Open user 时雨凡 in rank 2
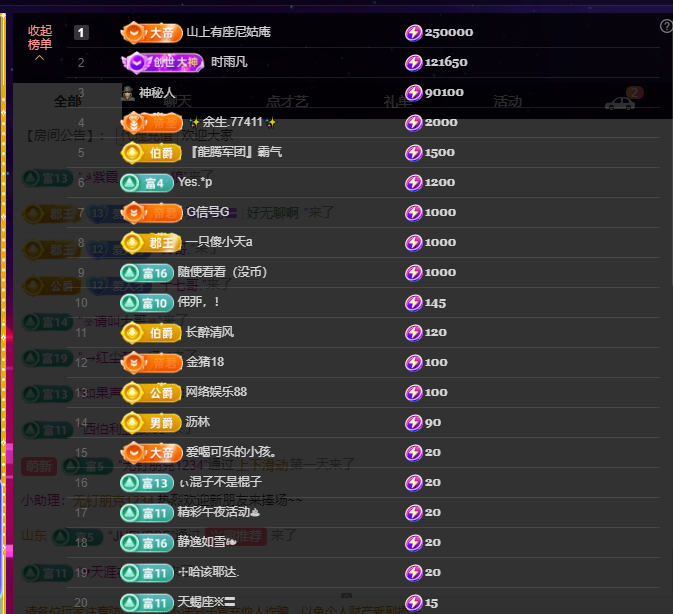 click(x=229, y=62)
